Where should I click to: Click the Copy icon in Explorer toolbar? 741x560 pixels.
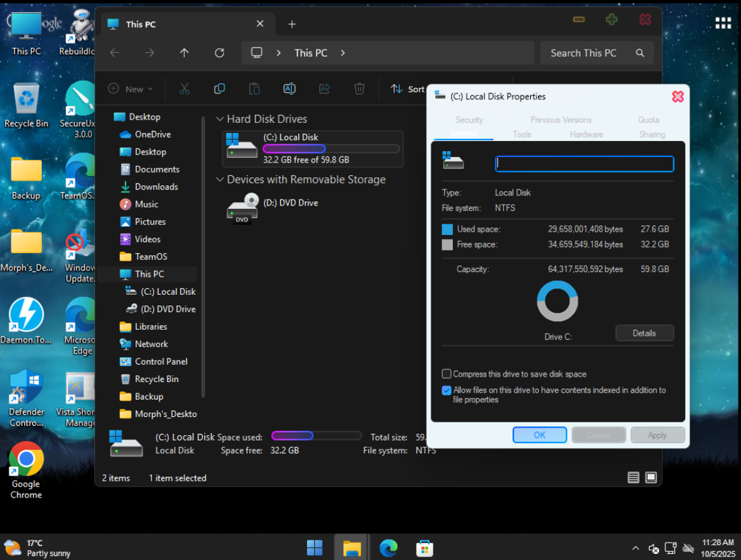point(219,89)
